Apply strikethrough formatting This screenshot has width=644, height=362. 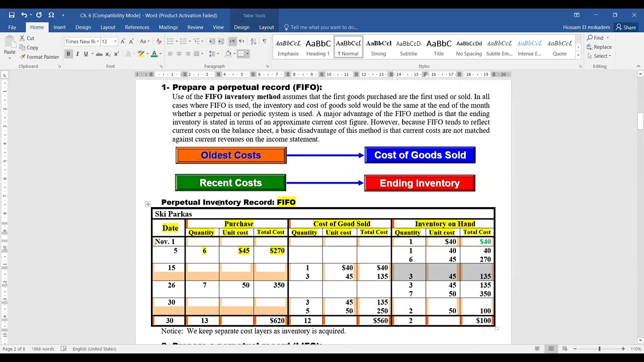[x=99, y=54]
